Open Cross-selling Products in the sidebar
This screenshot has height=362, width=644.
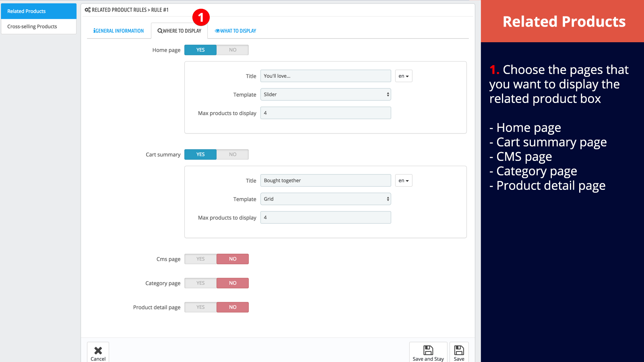[39, 27]
